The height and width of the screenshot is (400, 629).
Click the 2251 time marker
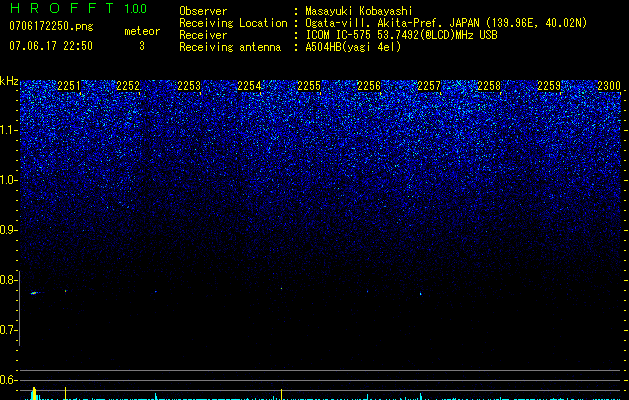pos(69,86)
